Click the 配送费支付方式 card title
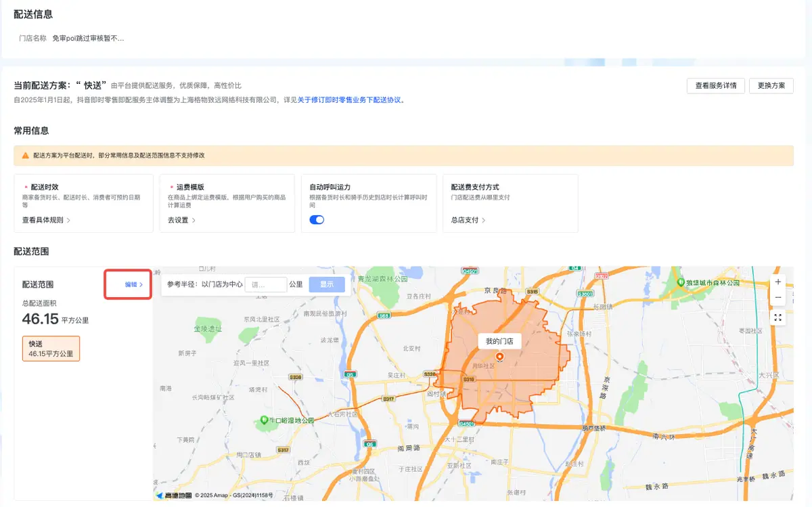This screenshot has height=507, width=812. pyautogui.click(x=475, y=187)
